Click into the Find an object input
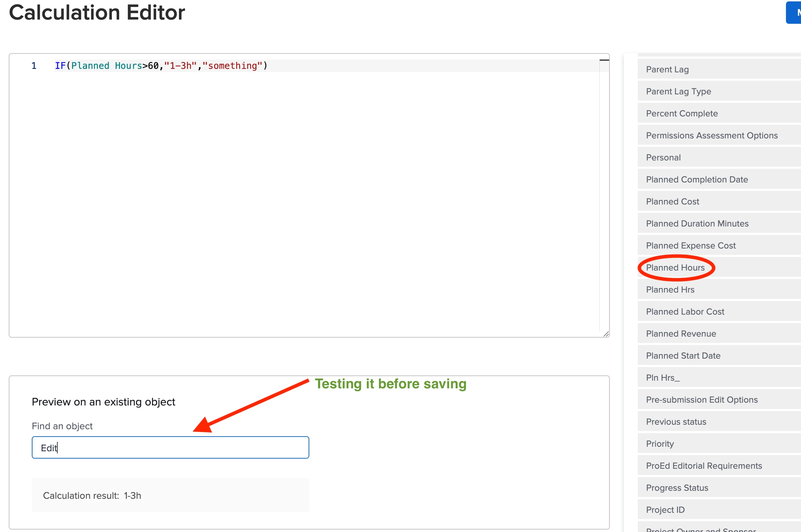Screen dimensions: 801x532 tap(170, 447)
